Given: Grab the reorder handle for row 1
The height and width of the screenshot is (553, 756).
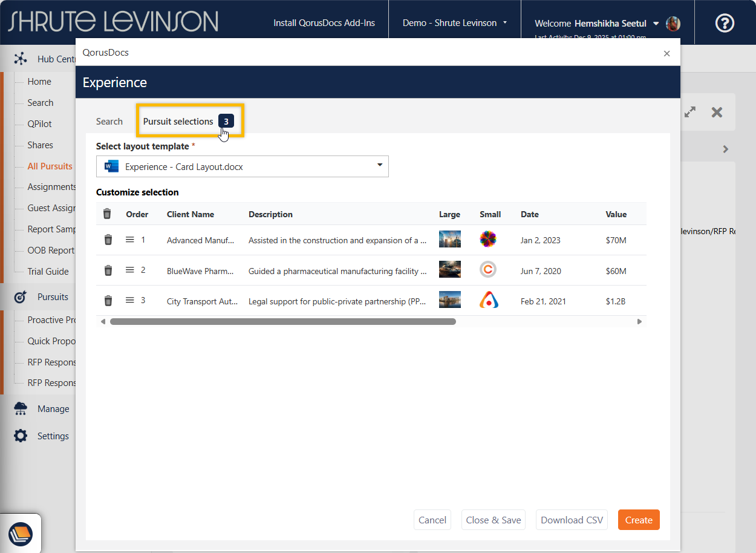Looking at the screenshot, I should [129, 240].
